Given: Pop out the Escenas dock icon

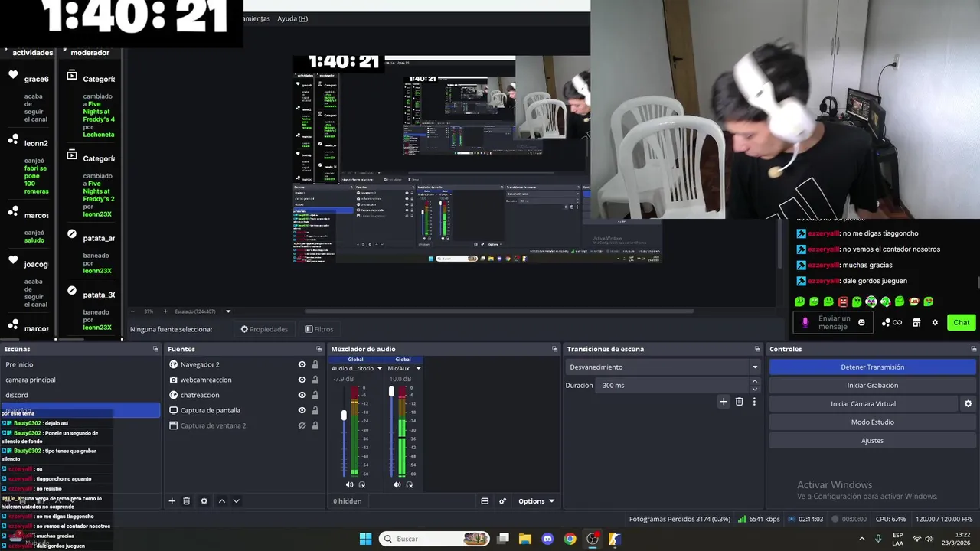Looking at the screenshot, I should tap(155, 349).
